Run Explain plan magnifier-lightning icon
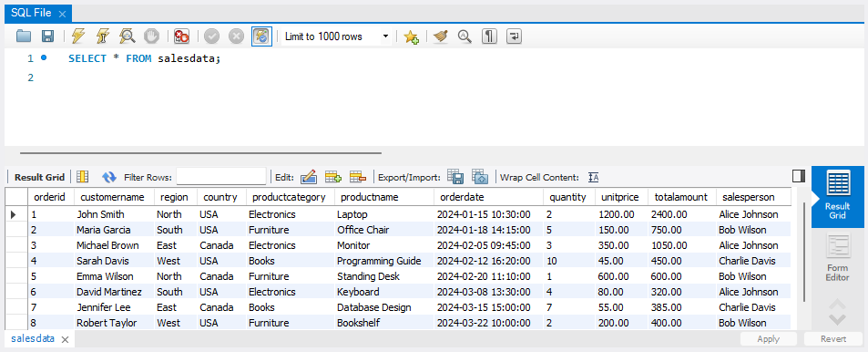868x352 pixels. 128,36
